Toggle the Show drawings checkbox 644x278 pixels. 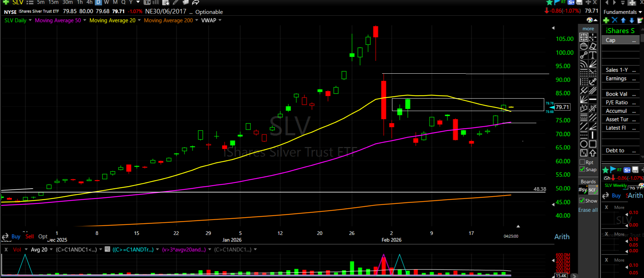(x=582, y=201)
